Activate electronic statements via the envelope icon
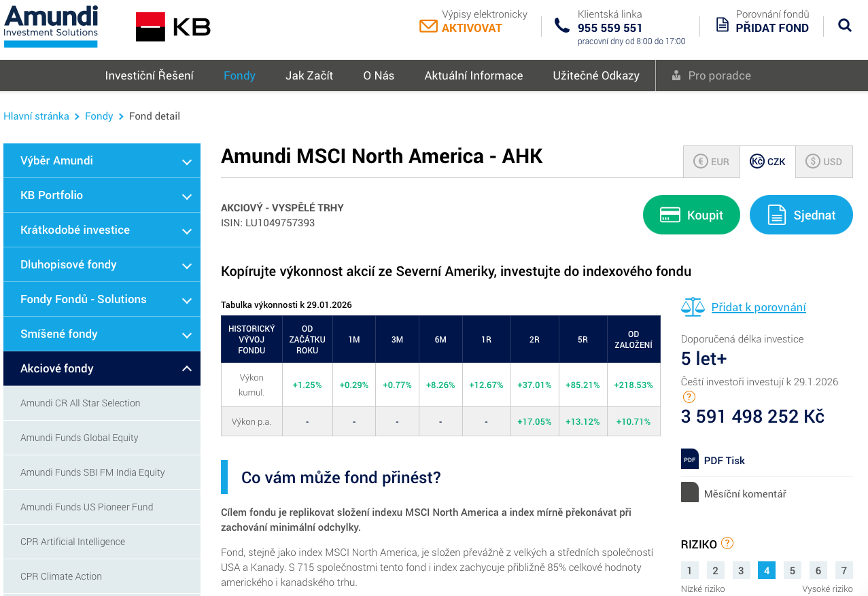868x596 pixels. click(x=428, y=26)
